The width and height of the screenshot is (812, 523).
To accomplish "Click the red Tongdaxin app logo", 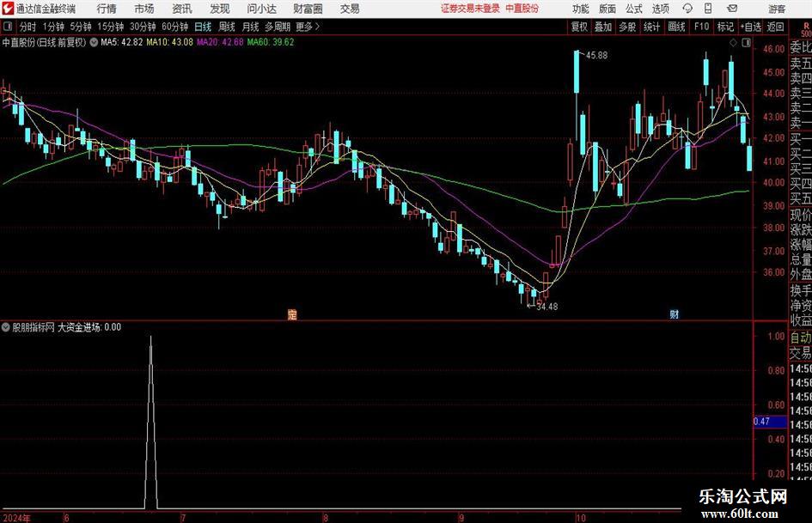I will click(x=7, y=9).
